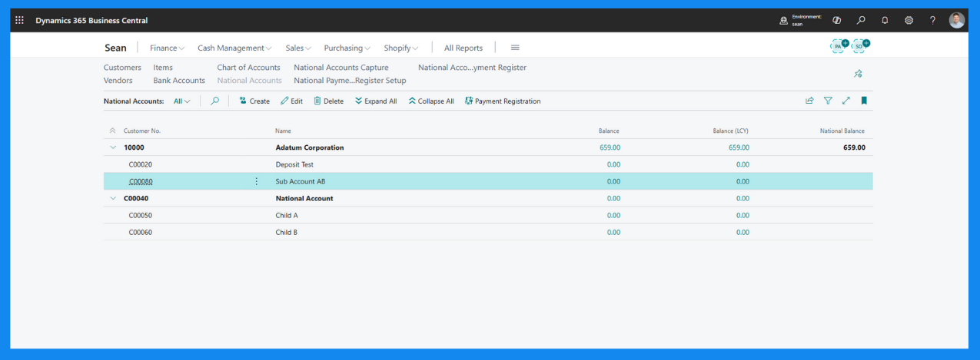Click the help question mark icon
The image size is (980, 360).
coord(932,21)
